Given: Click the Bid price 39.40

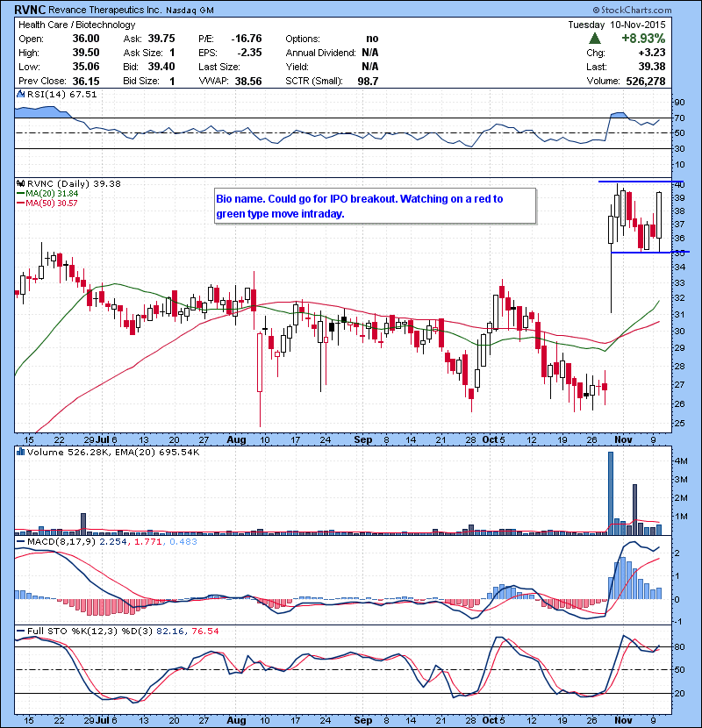Looking at the screenshot, I should click(161, 67).
